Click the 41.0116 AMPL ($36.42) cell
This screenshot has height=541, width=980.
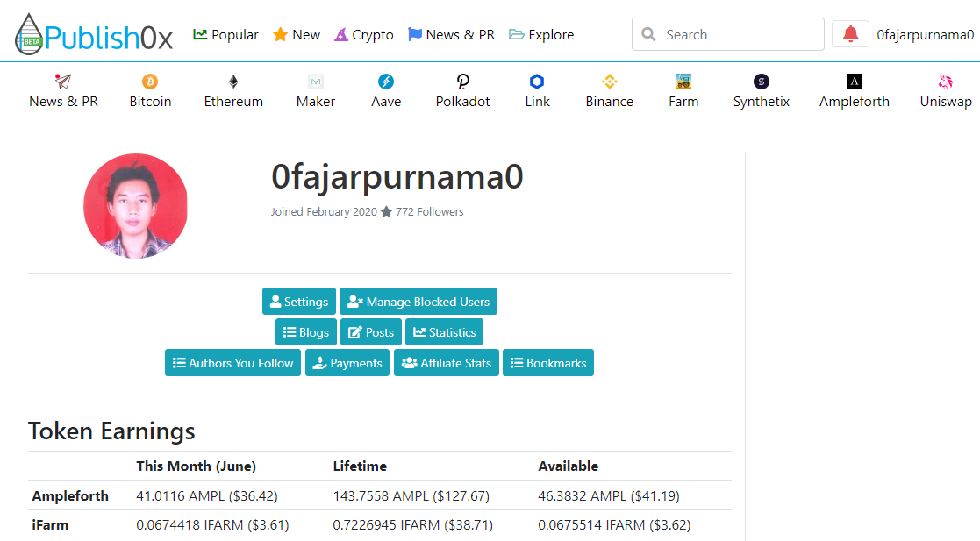(207, 496)
